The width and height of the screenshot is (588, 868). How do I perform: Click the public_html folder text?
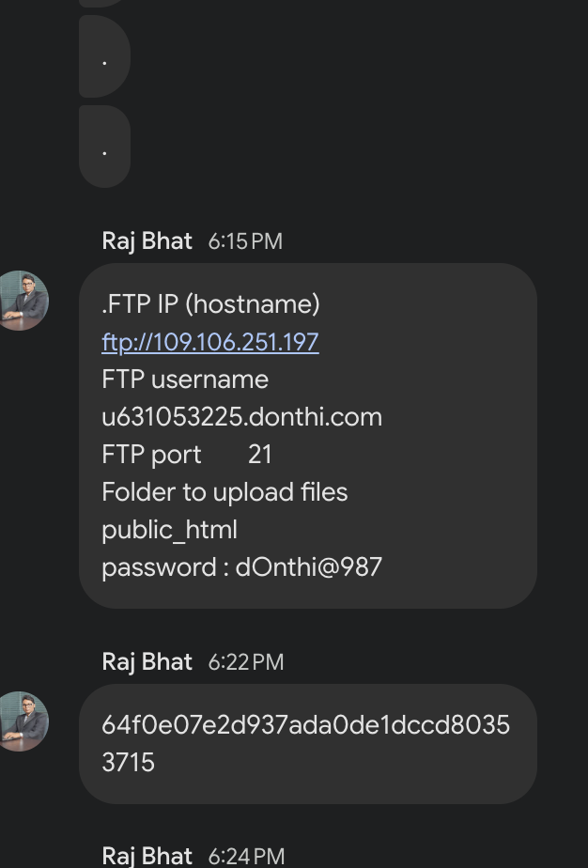point(169,530)
